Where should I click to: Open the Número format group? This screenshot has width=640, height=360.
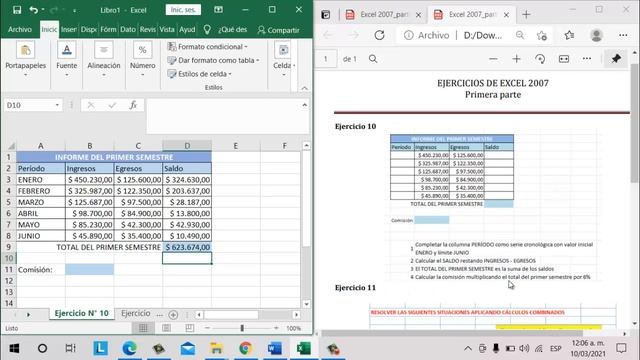pyautogui.click(x=142, y=60)
